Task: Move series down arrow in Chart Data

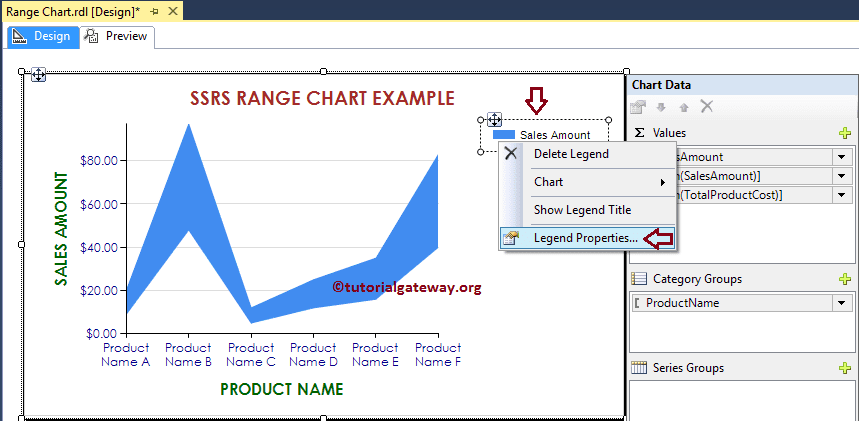Action: pos(661,107)
